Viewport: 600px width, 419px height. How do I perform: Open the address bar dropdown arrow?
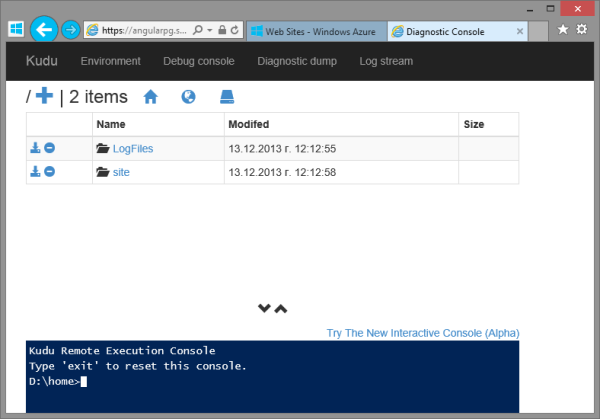210,30
